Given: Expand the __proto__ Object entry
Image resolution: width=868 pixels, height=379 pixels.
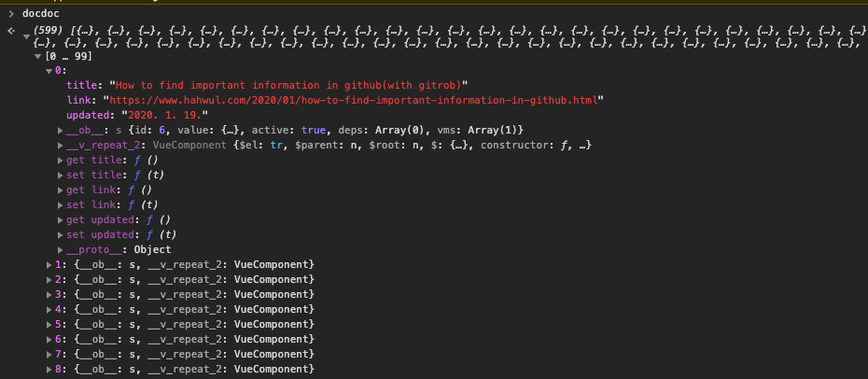Looking at the screenshot, I should point(61,250).
